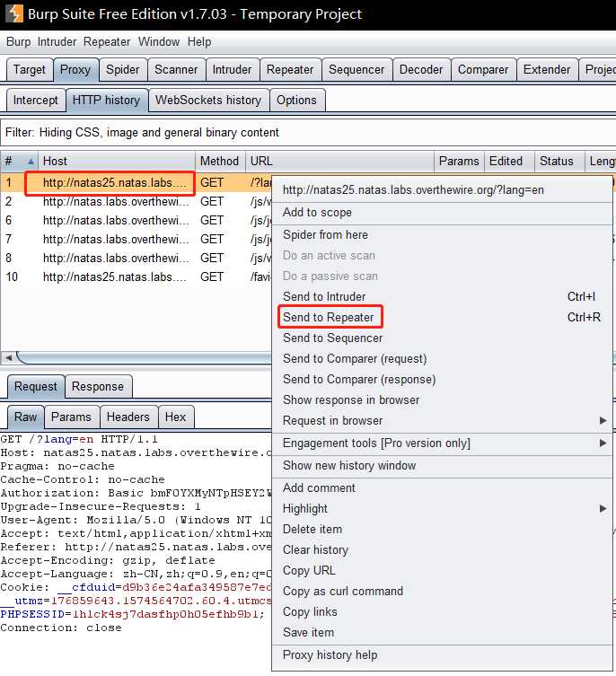The image size is (616, 676).
Task: Open the Params view tab
Action: pos(71,417)
